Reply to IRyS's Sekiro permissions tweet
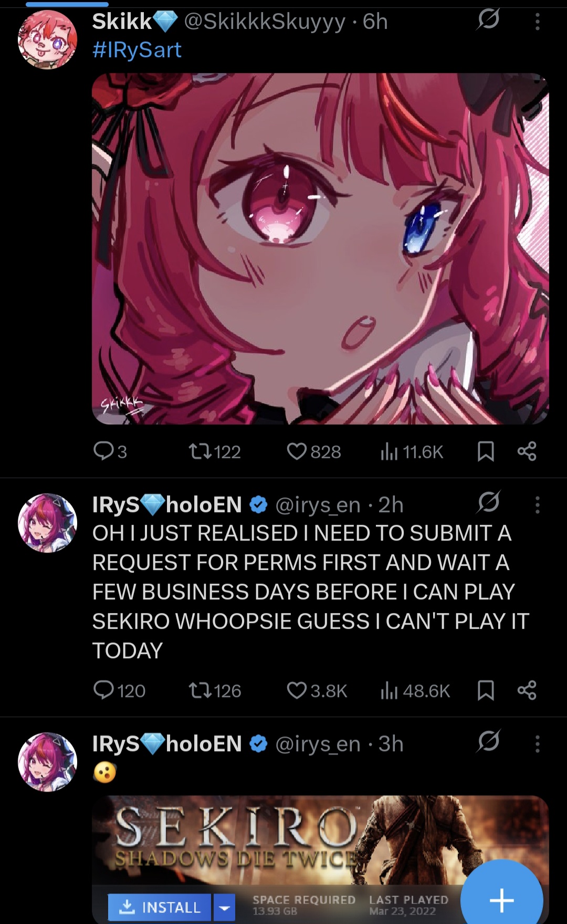Screen dimensions: 567x924 119,690
